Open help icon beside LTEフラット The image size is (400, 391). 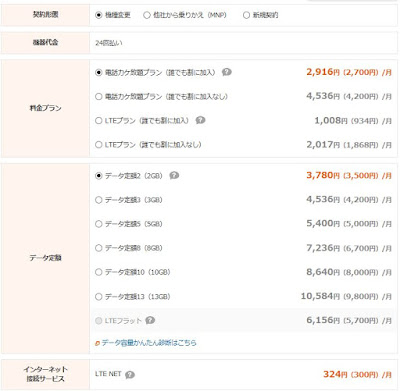(150, 320)
